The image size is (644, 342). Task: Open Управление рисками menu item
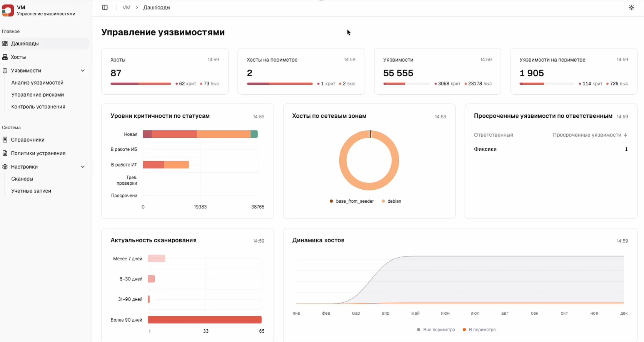(38, 95)
